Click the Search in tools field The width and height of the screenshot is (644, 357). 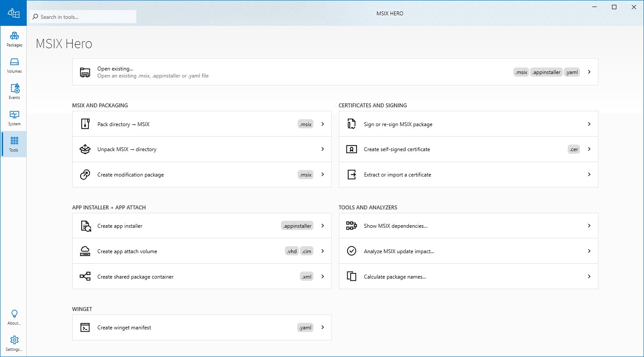pyautogui.click(x=83, y=17)
